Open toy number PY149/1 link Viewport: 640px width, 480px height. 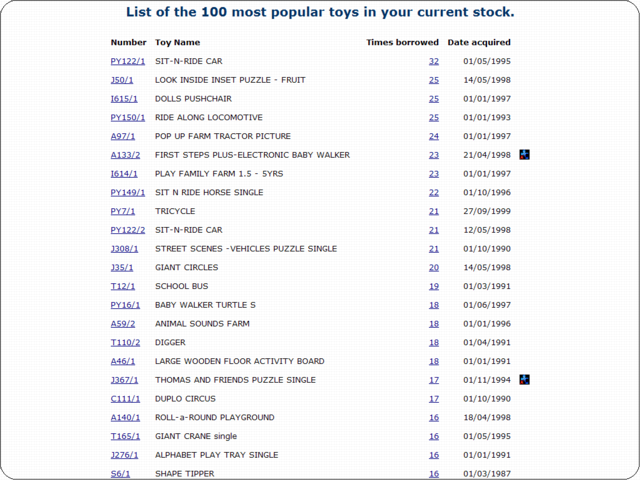pyautogui.click(x=128, y=193)
